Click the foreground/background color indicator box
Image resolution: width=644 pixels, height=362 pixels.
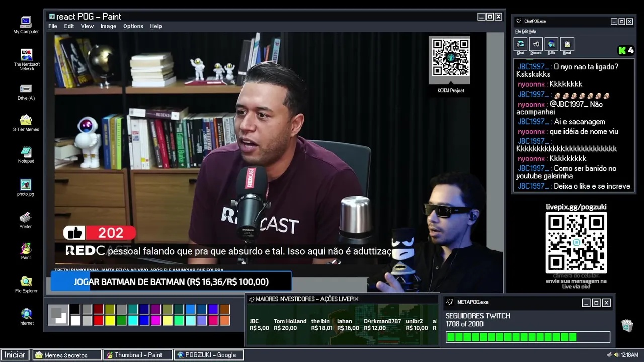(x=58, y=315)
